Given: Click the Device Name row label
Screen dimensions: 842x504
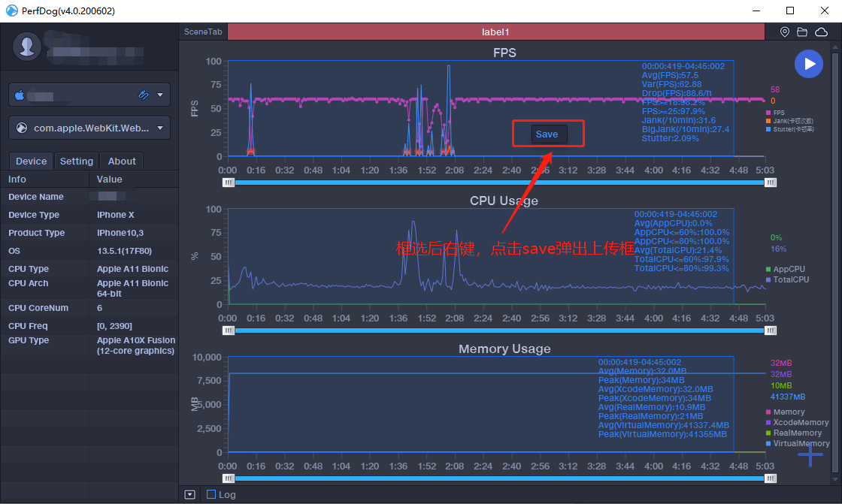Looking at the screenshot, I should tap(36, 197).
